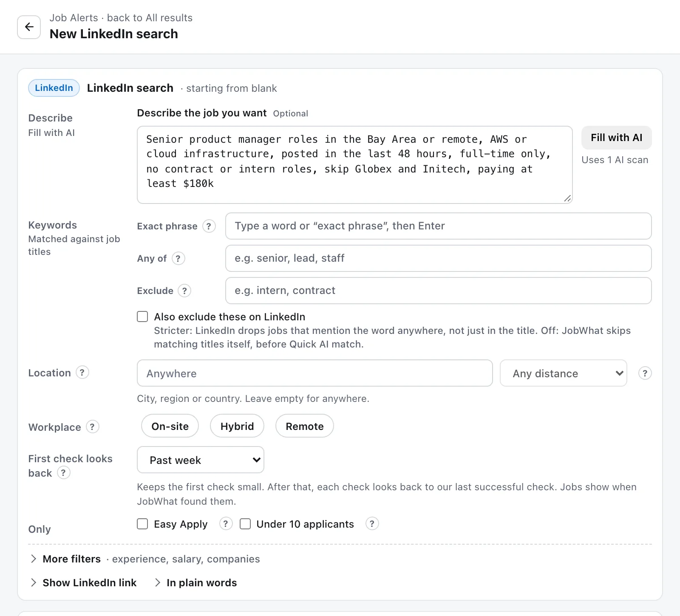Click the 'Describe the job you want' label
The image size is (680, 616).
click(202, 113)
